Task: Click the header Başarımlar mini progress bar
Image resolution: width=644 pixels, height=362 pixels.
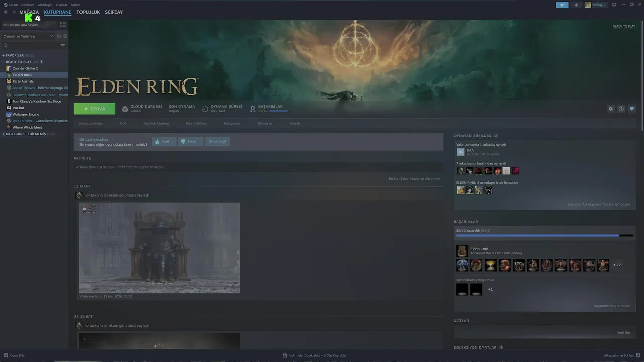Action: [x=279, y=111]
